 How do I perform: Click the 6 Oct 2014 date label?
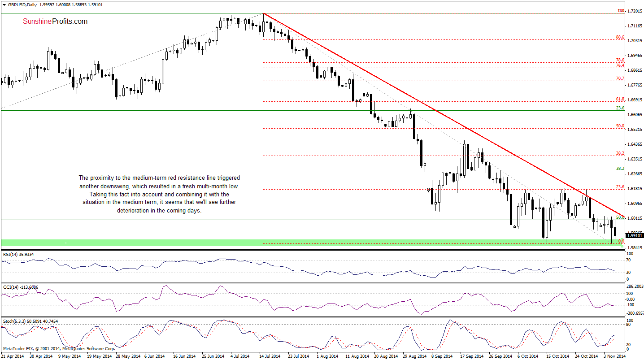pyautogui.click(x=527, y=356)
